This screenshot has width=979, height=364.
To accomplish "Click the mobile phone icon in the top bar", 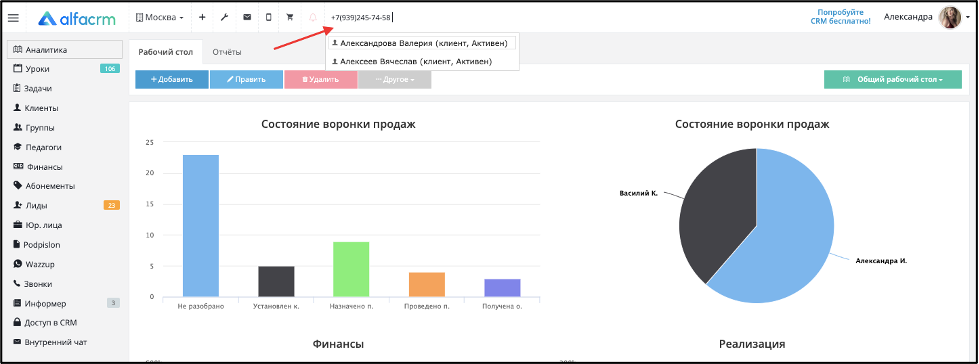I will [x=268, y=17].
